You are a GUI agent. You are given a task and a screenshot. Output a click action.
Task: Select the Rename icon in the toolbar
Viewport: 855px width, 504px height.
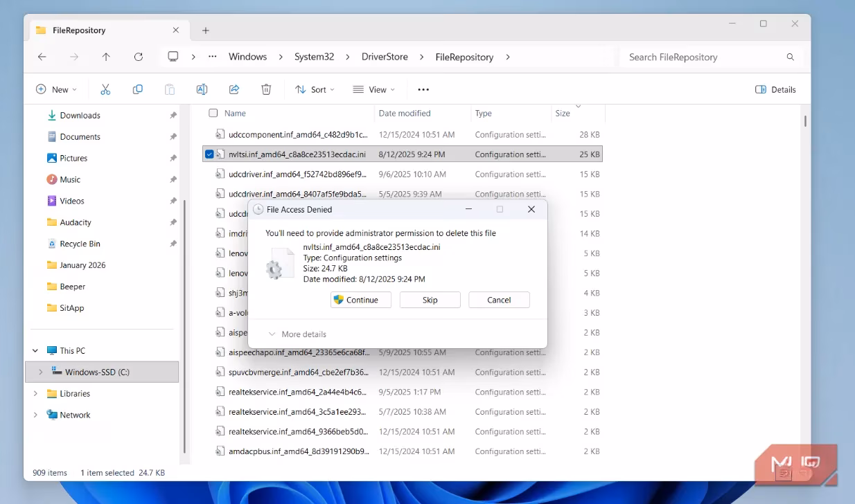pos(202,89)
